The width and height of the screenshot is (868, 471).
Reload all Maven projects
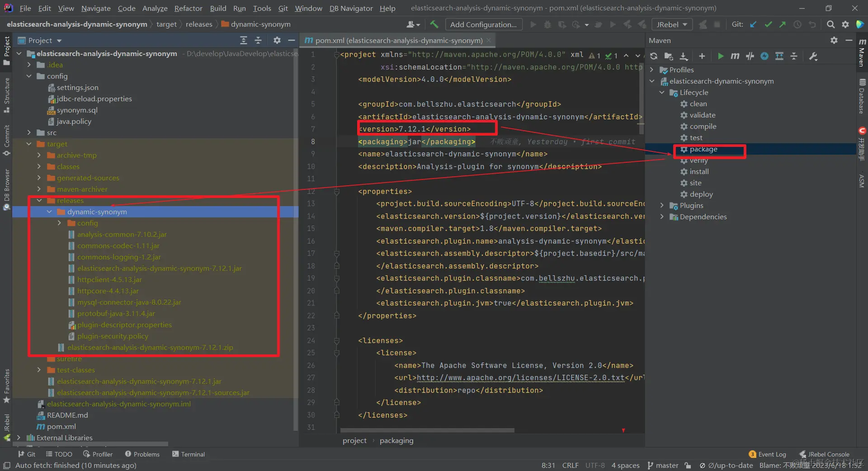click(x=654, y=56)
